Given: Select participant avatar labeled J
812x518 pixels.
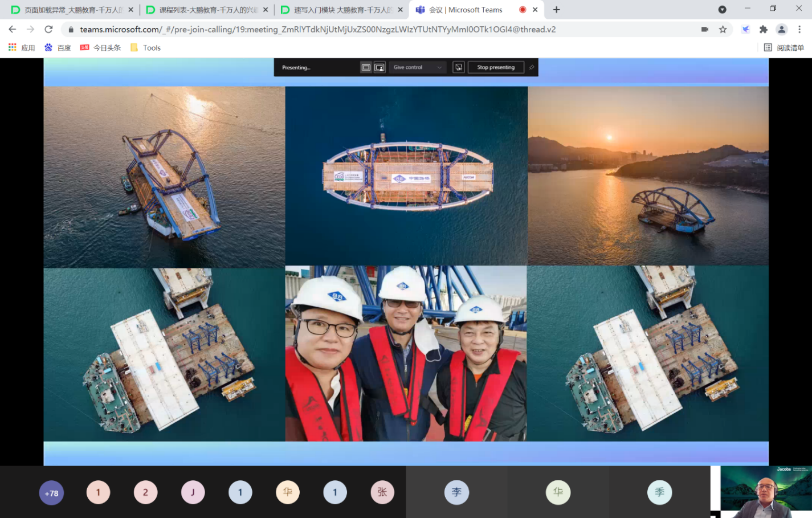Looking at the screenshot, I should [193, 492].
